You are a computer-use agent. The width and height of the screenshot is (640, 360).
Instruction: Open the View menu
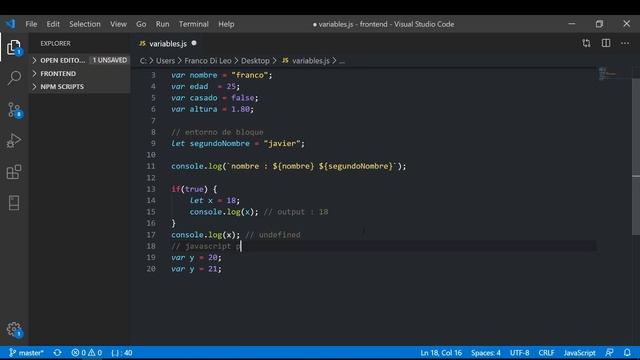[x=118, y=24]
